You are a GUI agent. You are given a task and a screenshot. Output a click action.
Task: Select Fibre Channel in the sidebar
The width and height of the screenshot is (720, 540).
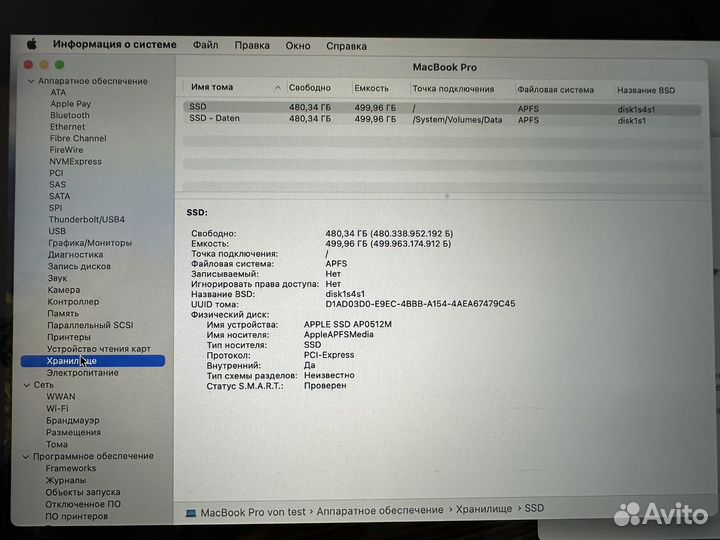(x=78, y=138)
